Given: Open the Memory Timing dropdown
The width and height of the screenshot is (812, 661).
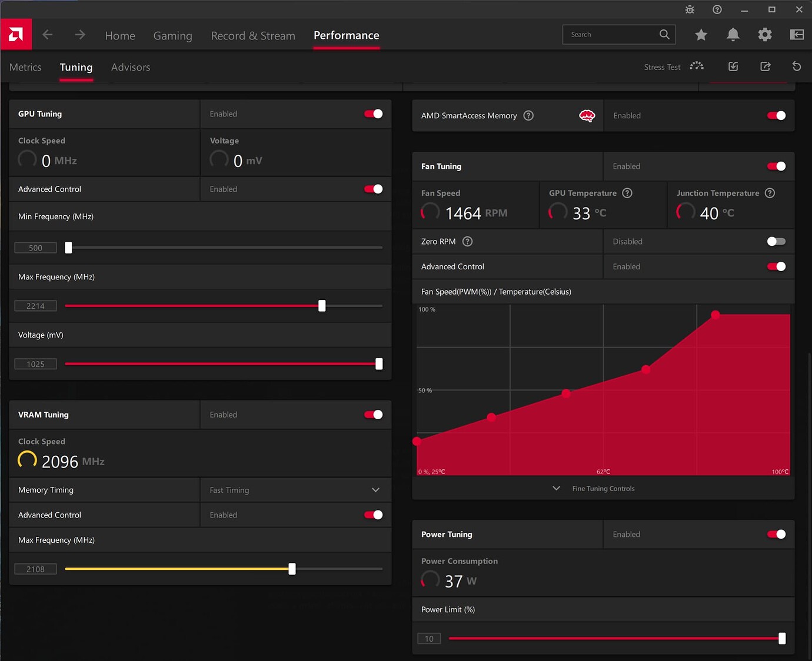Looking at the screenshot, I should 375,489.
